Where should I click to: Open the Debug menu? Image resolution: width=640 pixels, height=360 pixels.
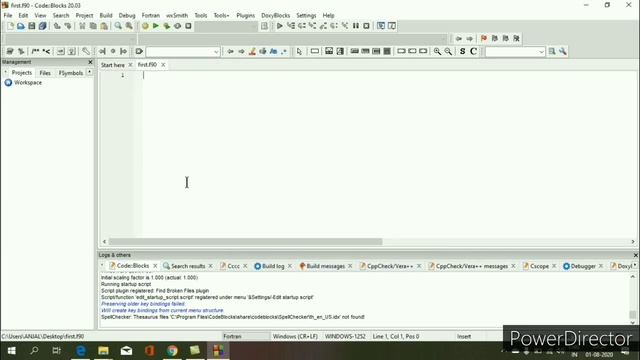(127, 16)
